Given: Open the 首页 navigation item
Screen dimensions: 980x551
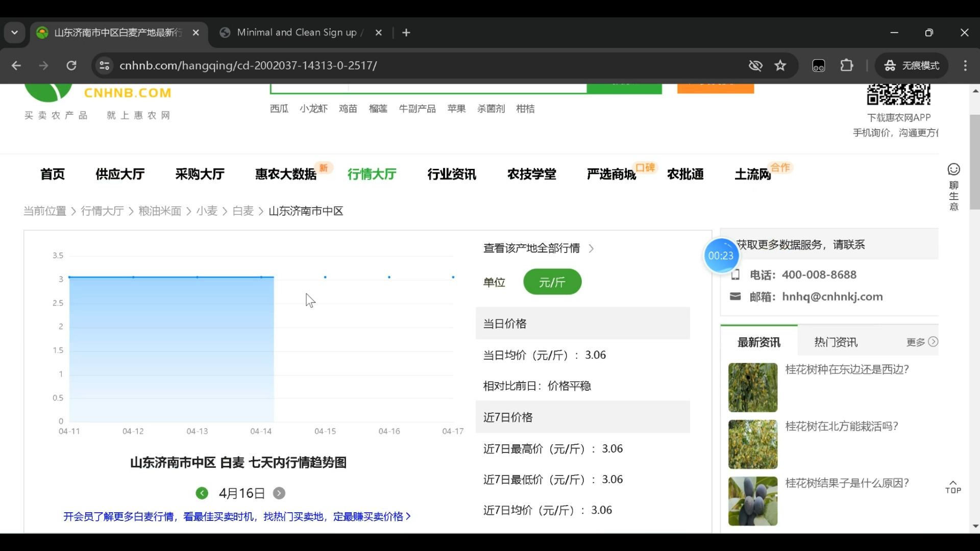Looking at the screenshot, I should tap(53, 174).
